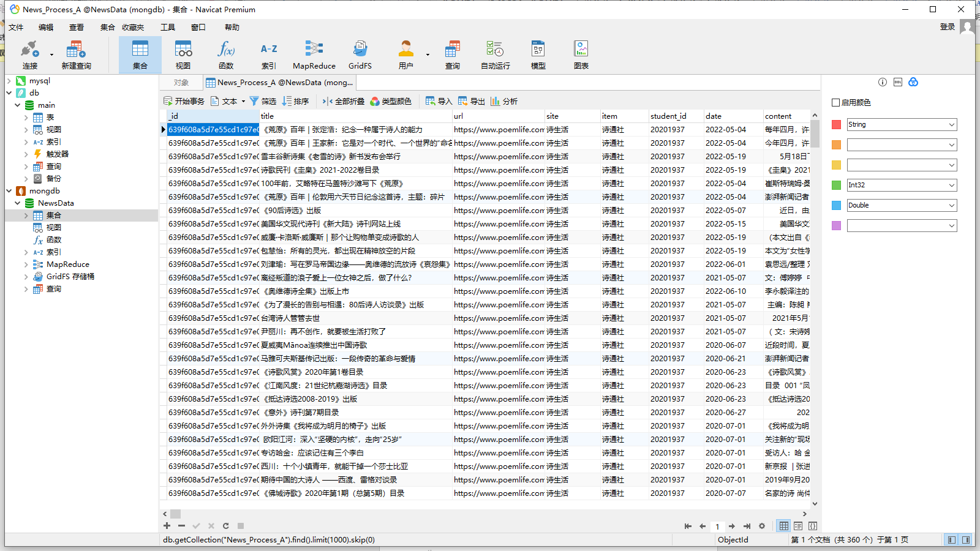This screenshot has width=980, height=551.
Task: Open 视图 in the main toolbar
Action: (x=183, y=55)
